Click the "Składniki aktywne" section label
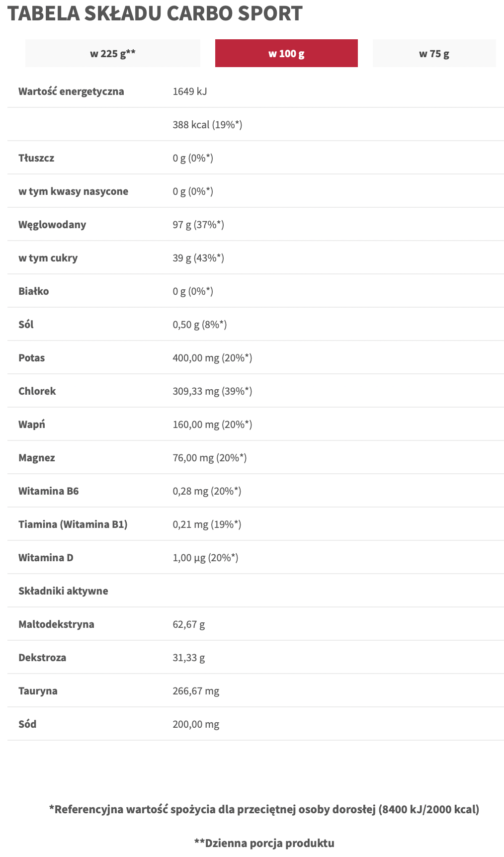This screenshot has height=857, width=504. pyautogui.click(x=63, y=591)
